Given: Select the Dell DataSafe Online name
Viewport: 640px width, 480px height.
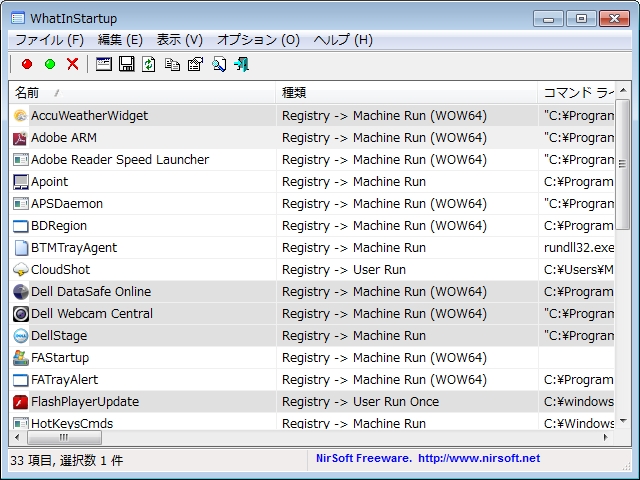Looking at the screenshot, I should pos(91,292).
